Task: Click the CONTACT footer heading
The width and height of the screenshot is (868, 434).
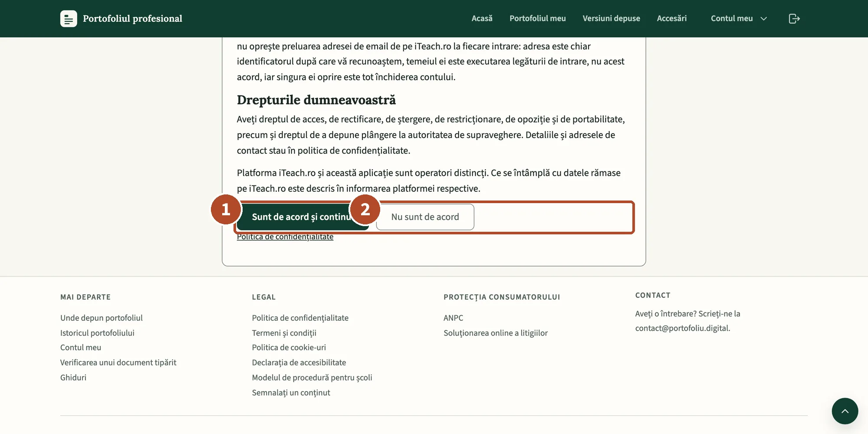Action: [653, 296]
